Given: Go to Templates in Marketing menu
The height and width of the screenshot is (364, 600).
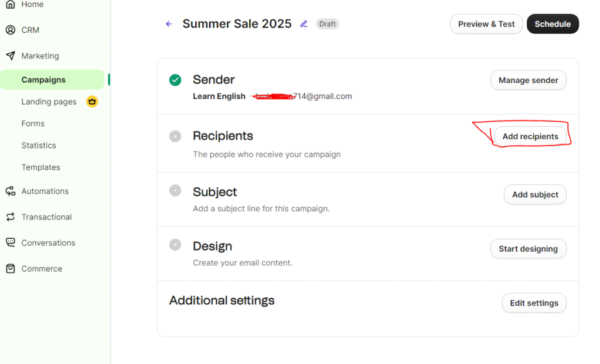Looking at the screenshot, I should coord(41,167).
